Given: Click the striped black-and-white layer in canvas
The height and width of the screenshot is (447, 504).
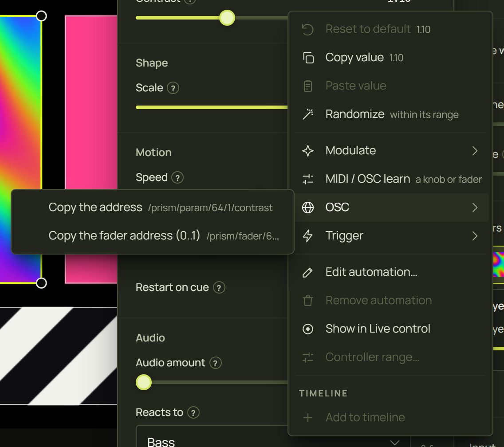Looking at the screenshot, I should pos(59,356).
